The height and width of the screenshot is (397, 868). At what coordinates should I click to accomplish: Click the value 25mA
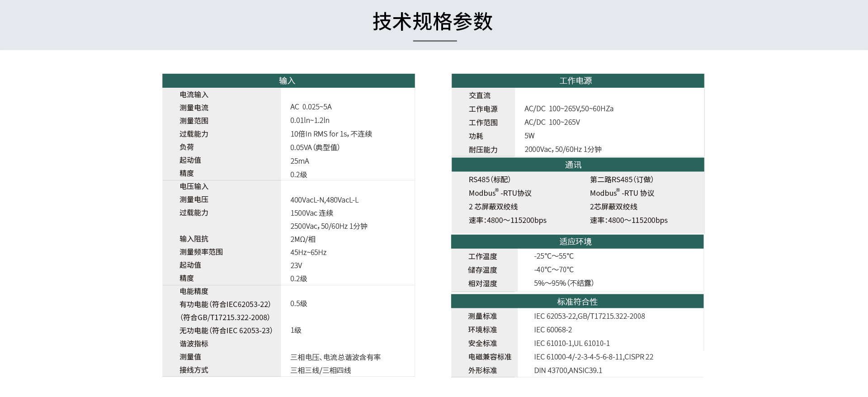(x=300, y=161)
